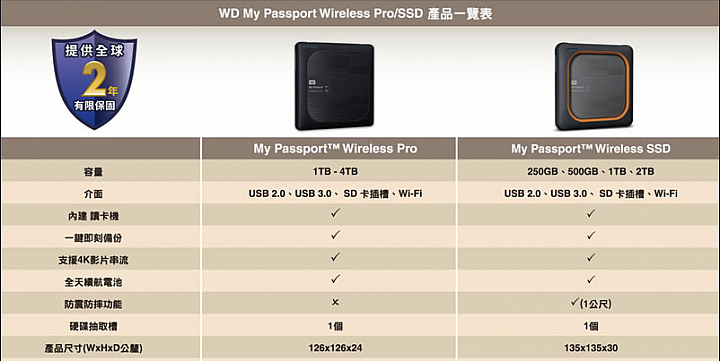Click the Wireless SSD 支援4K影片串流 checkmark

coord(591,257)
